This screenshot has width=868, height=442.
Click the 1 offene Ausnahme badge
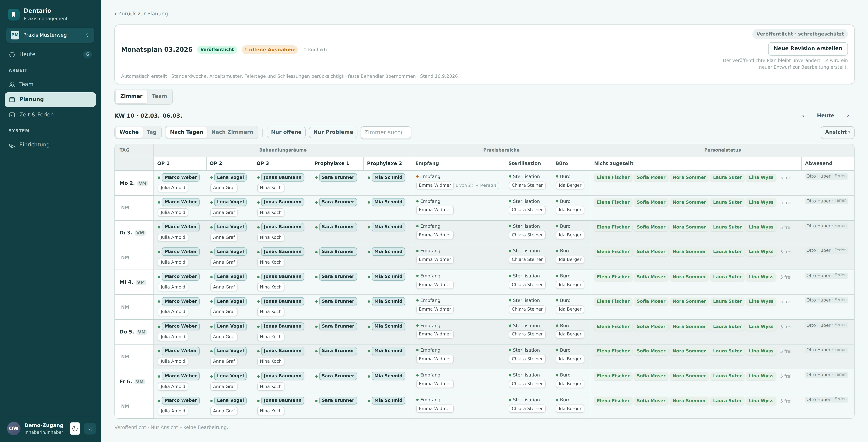tap(270, 50)
